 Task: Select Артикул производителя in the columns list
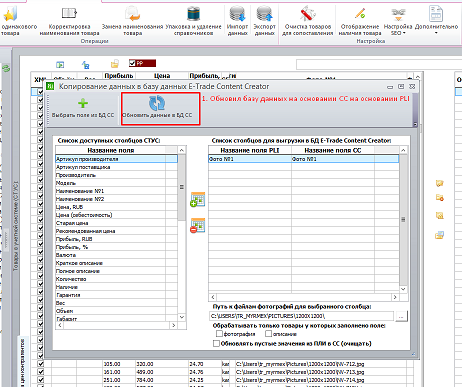[116, 159]
